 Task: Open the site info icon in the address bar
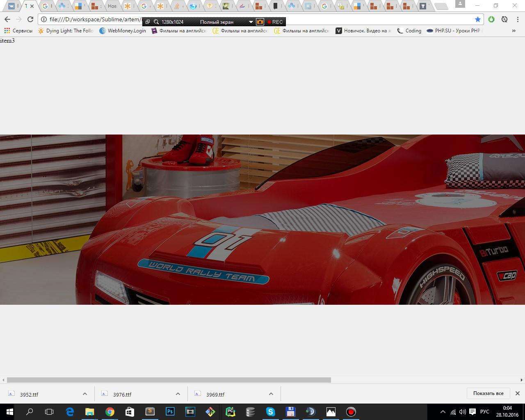click(x=44, y=19)
